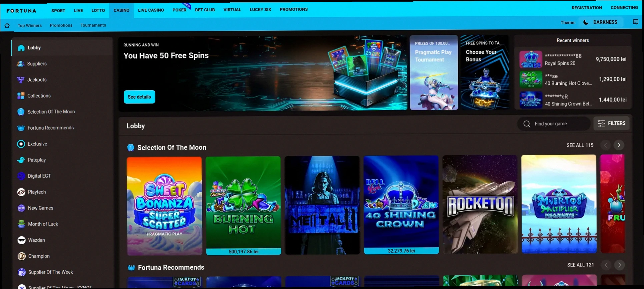
Task: Click the Playtech icon in sidebar
Action: tap(21, 192)
